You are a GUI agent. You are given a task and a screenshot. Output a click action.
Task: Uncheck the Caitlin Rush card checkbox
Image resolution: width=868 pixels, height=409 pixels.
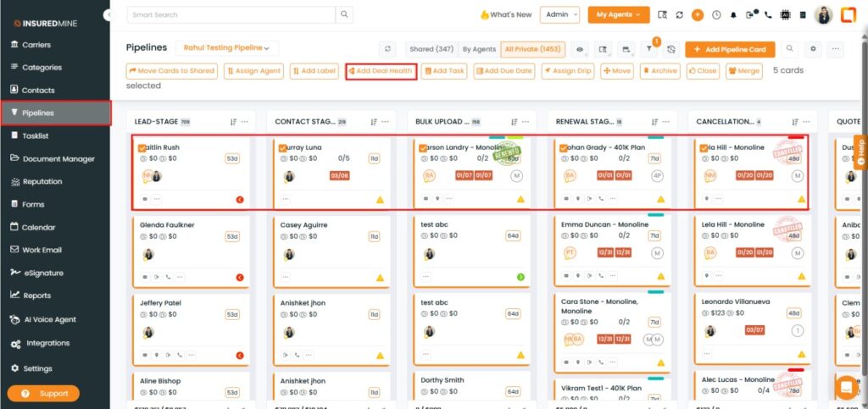click(142, 147)
